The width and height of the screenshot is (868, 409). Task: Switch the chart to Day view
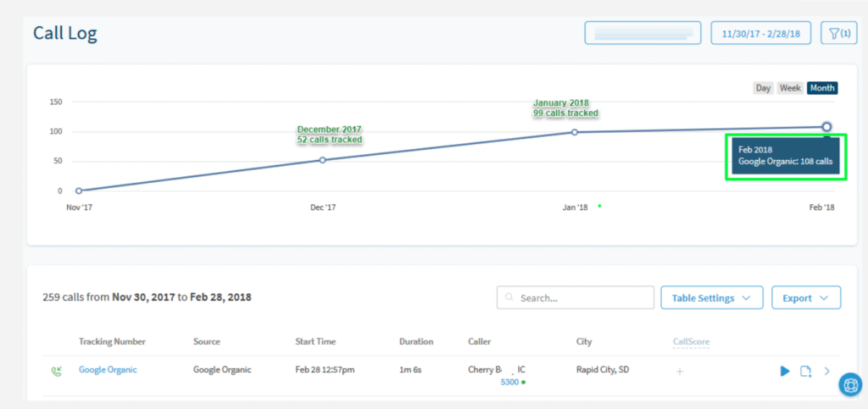click(x=763, y=88)
